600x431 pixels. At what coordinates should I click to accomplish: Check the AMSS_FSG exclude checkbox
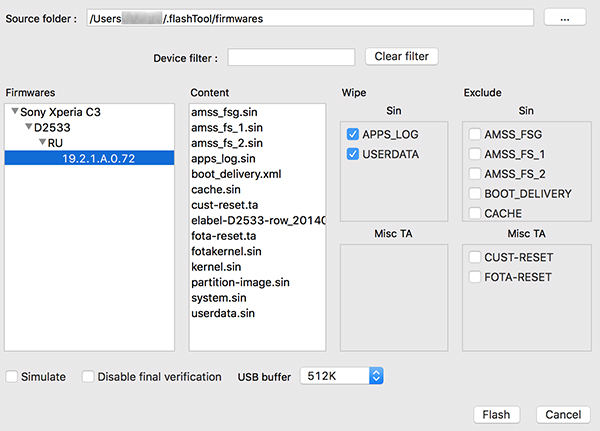[x=474, y=134]
